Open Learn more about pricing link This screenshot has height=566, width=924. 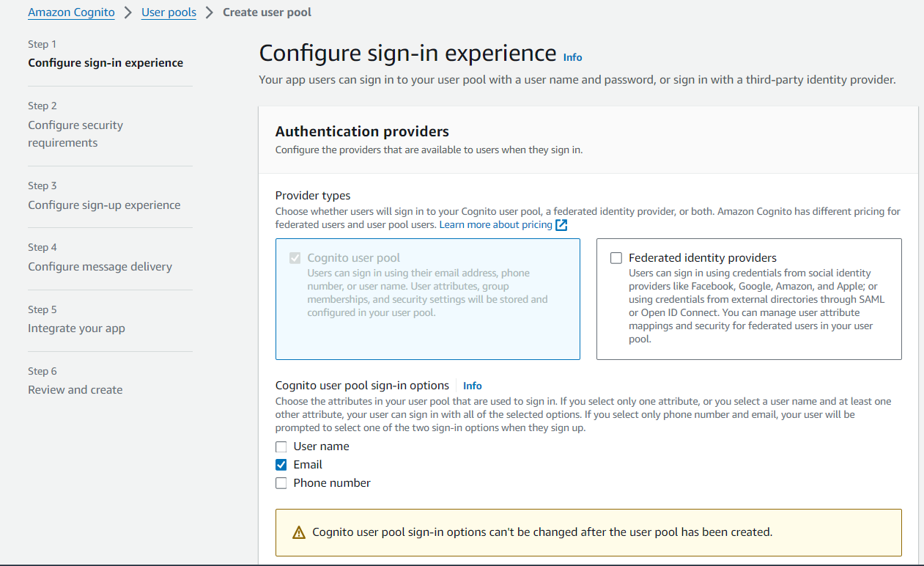coord(495,224)
